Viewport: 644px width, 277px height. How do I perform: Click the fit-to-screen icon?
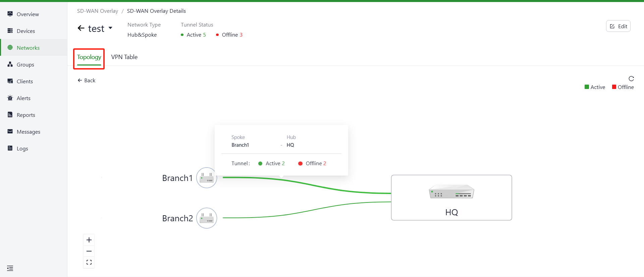click(x=89, y=262)
